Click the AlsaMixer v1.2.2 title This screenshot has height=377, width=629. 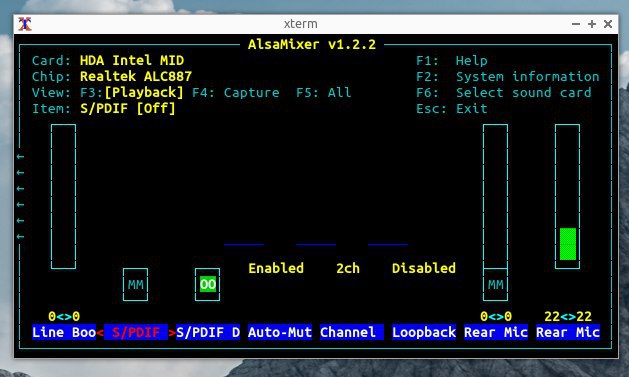tap(312, 44)
